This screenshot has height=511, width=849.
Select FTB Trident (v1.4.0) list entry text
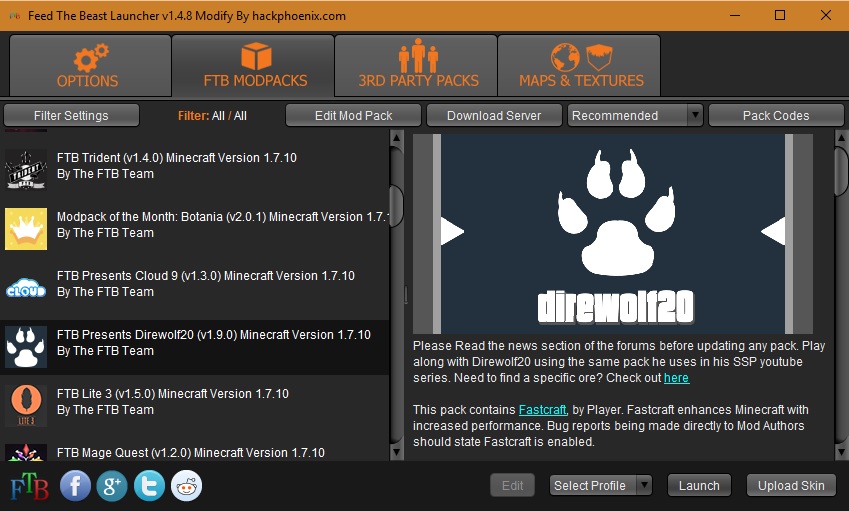tap(177, 166)
